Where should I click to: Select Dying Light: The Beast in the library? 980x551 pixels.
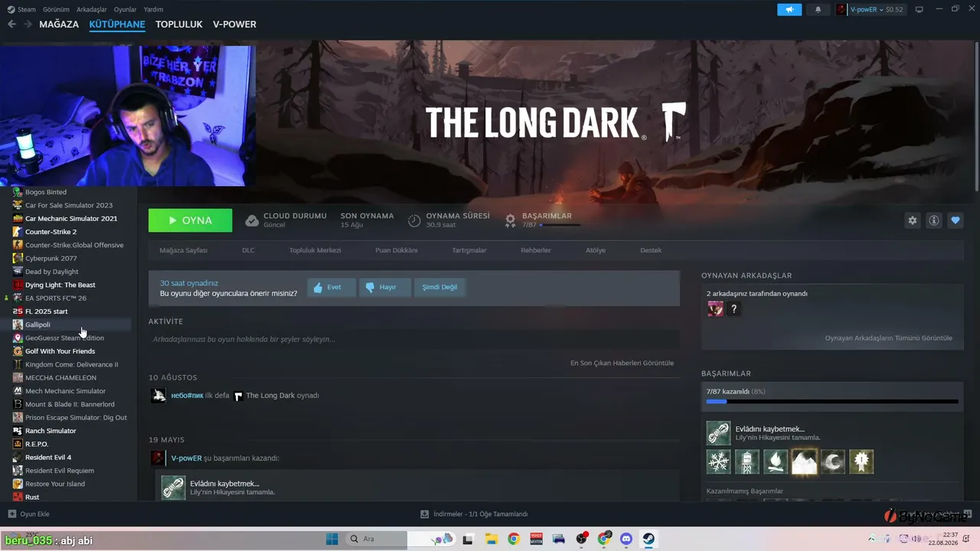pos(60,285)
